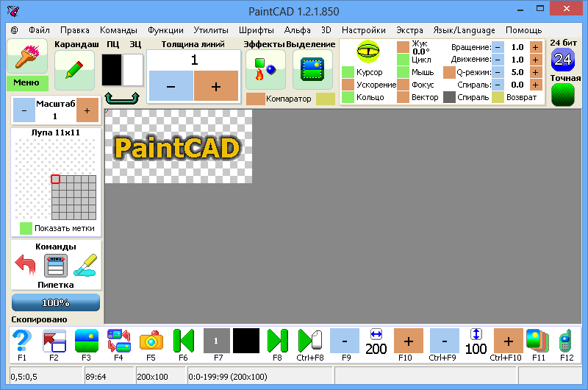The height and width of the screenshot is (390, 588).
Task: Select the Карандаш pencil tool
Action: [x=74, y=70]
